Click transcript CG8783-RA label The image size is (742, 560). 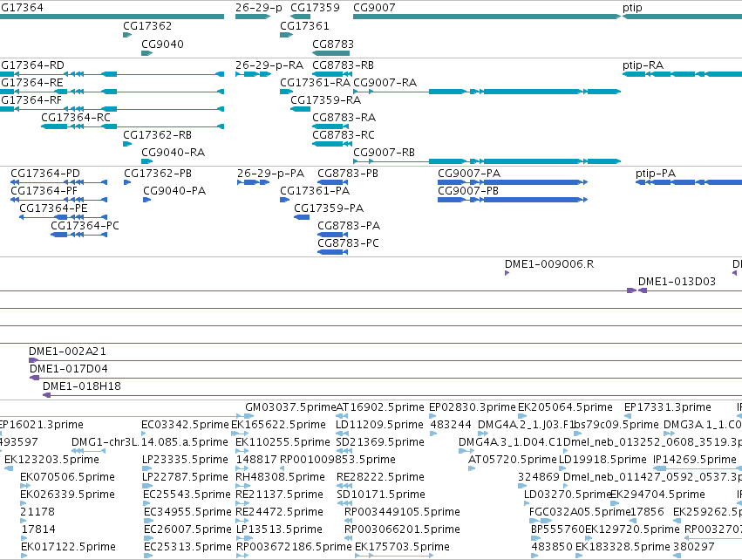344,118
